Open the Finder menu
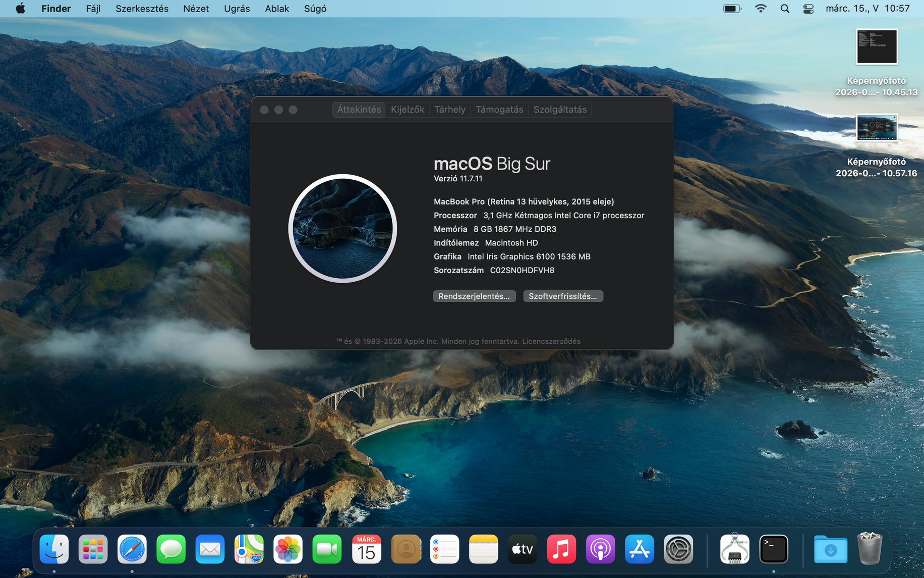924x578 pixels. 56,9
